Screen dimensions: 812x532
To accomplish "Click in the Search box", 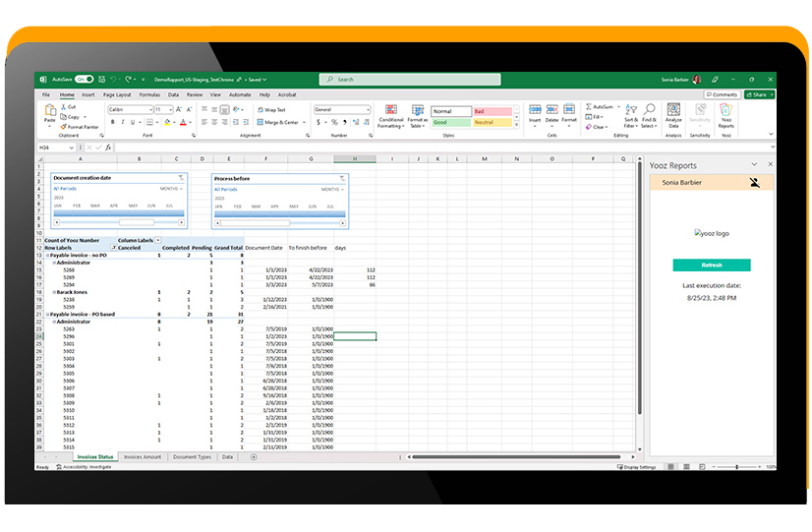I will tap(410, 80).
